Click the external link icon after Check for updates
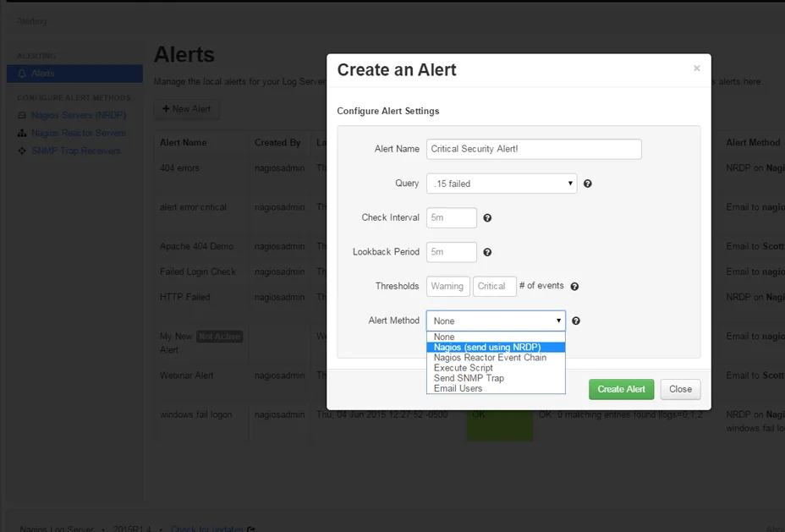The image size is (785, 532). (x=251, y=529)
